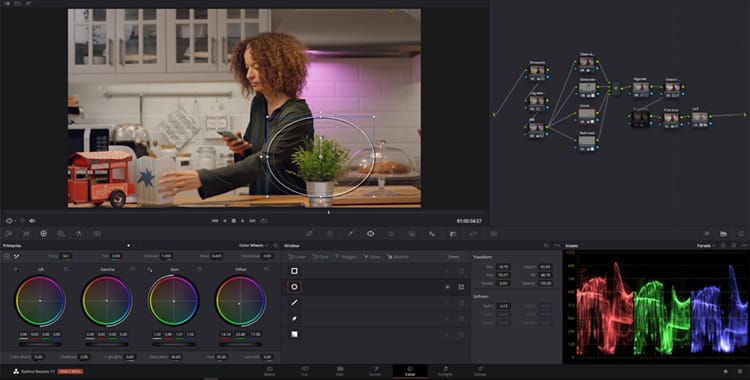Viewport: 750px width, 380px height.
Task: Switch to the Fusion page
Action: [x=375, y=371]
